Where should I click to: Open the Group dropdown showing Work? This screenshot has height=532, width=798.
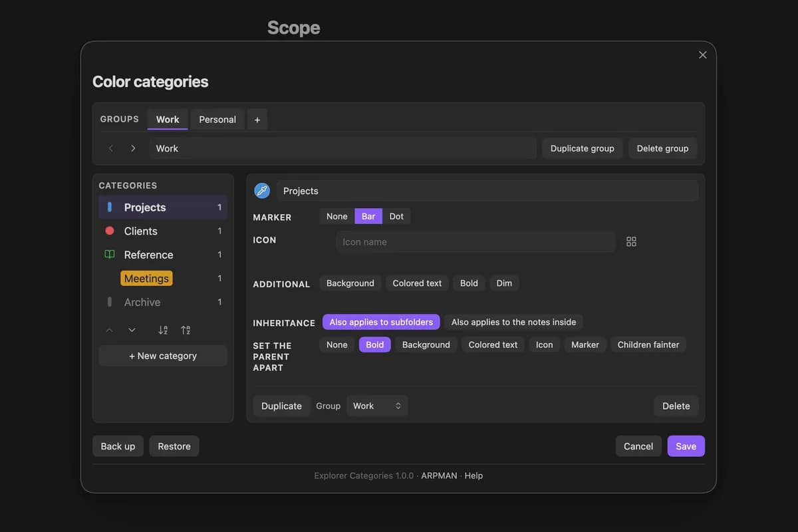(377, 406)
